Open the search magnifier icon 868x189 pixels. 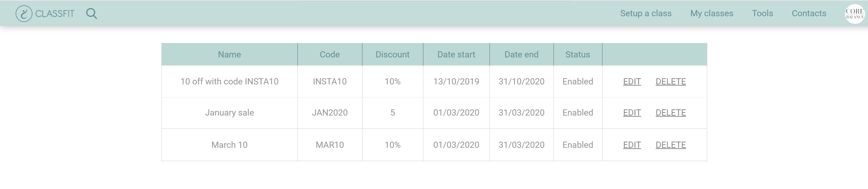(x=91, y=14)
